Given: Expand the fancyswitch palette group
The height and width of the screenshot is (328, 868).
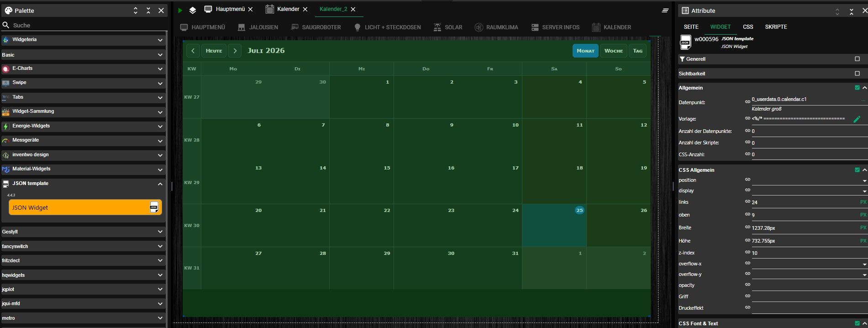Looking at the screenshot, I should pos(160,247).
